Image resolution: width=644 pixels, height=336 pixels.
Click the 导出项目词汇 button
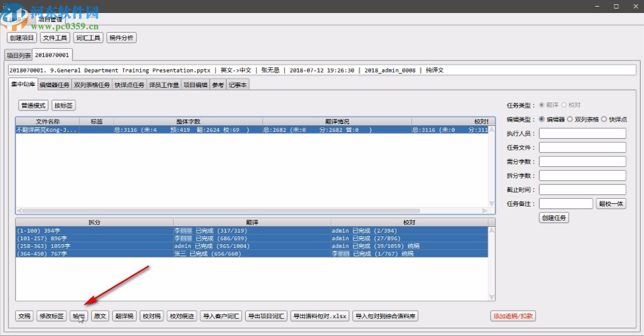click(x=266, y=316)
